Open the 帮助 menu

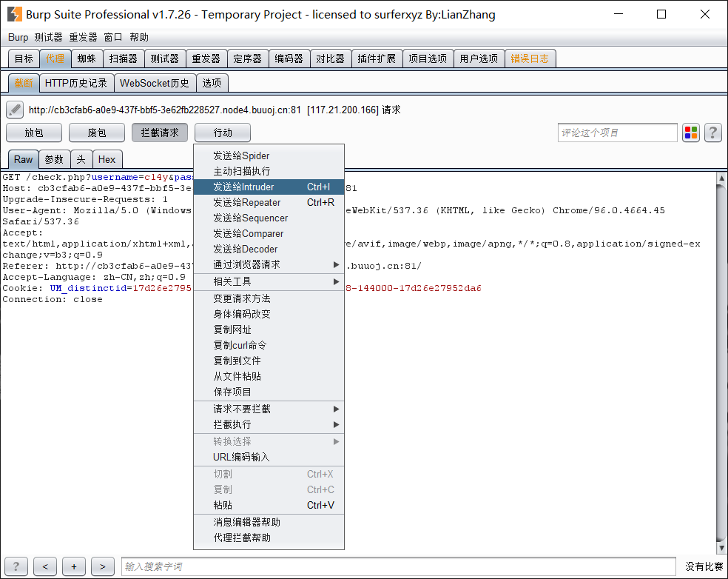139,37
